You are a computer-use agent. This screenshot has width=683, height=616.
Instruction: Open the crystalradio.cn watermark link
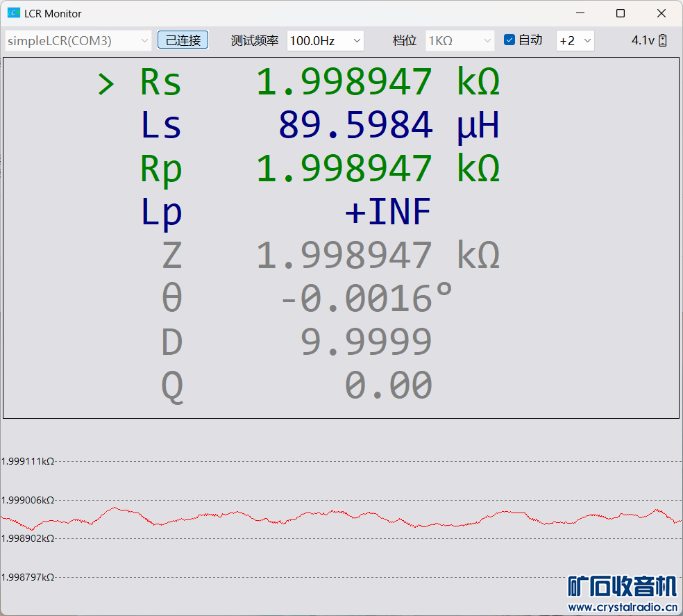pos(622,608)
